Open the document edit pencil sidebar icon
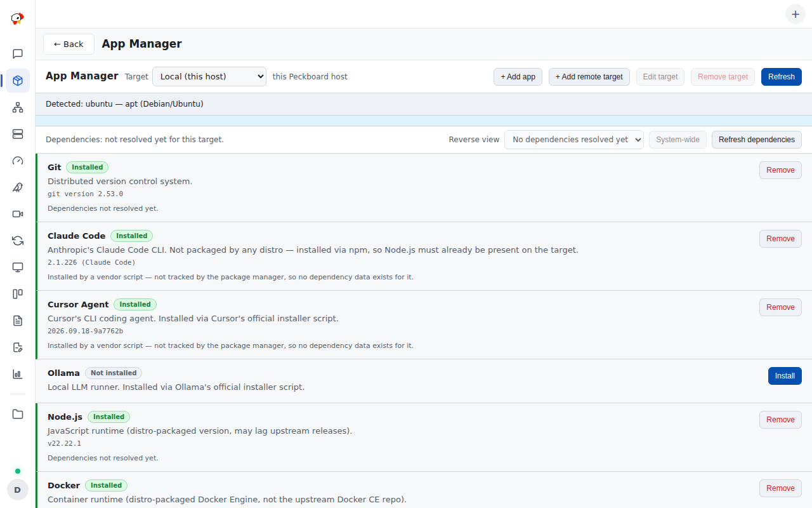Viewport: 812px width, 508px height. click(18, 347)
